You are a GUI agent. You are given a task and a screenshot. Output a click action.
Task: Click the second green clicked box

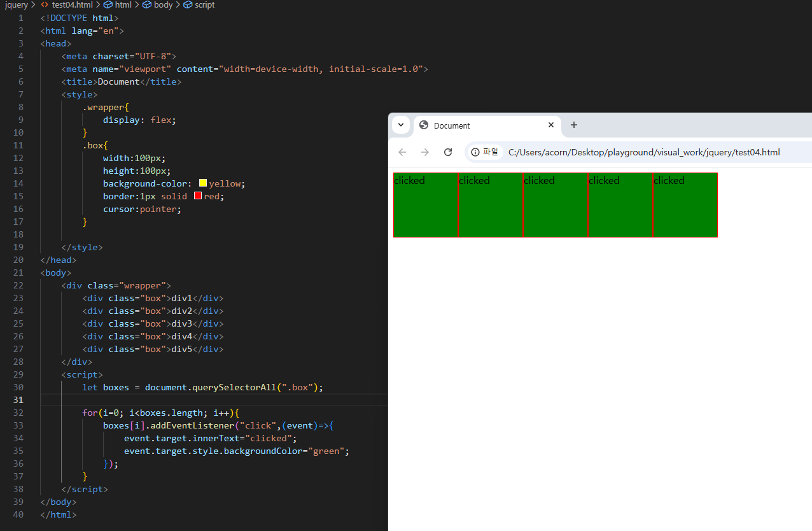tap(491, 205)
